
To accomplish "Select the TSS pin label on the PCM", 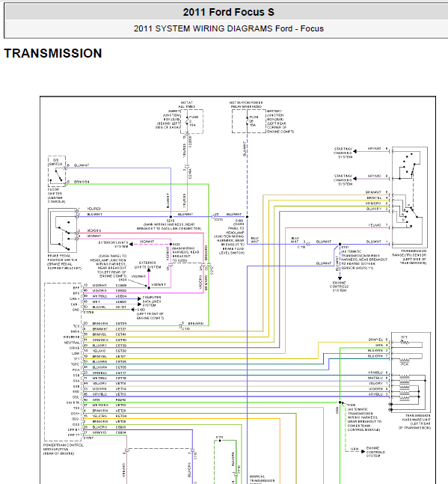I will tap(76, 408).
